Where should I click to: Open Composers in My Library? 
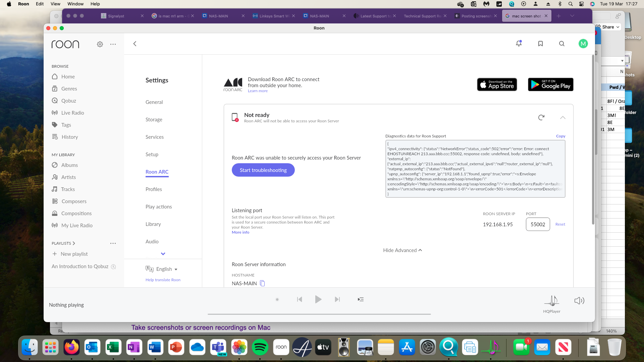coord(74,201)
